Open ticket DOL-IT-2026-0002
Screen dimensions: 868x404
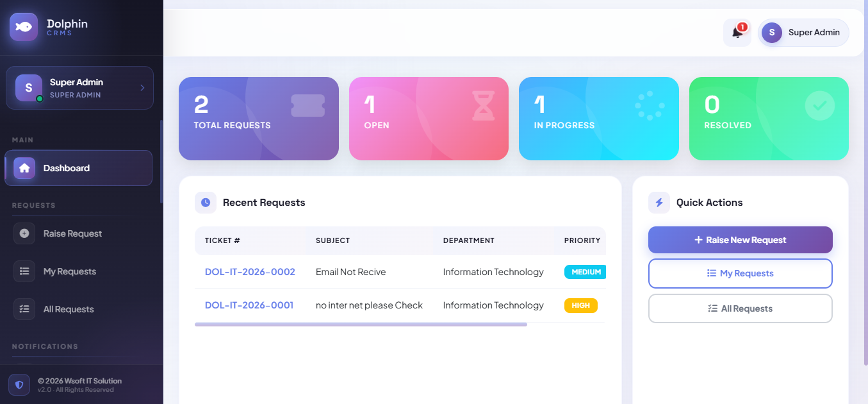tap(250, 272)
